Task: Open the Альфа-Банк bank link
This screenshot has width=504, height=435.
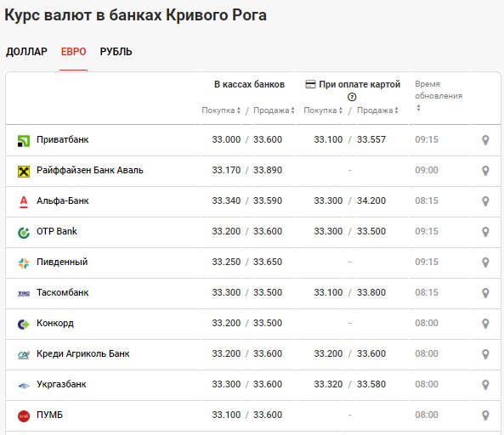Action: (63, 201)
